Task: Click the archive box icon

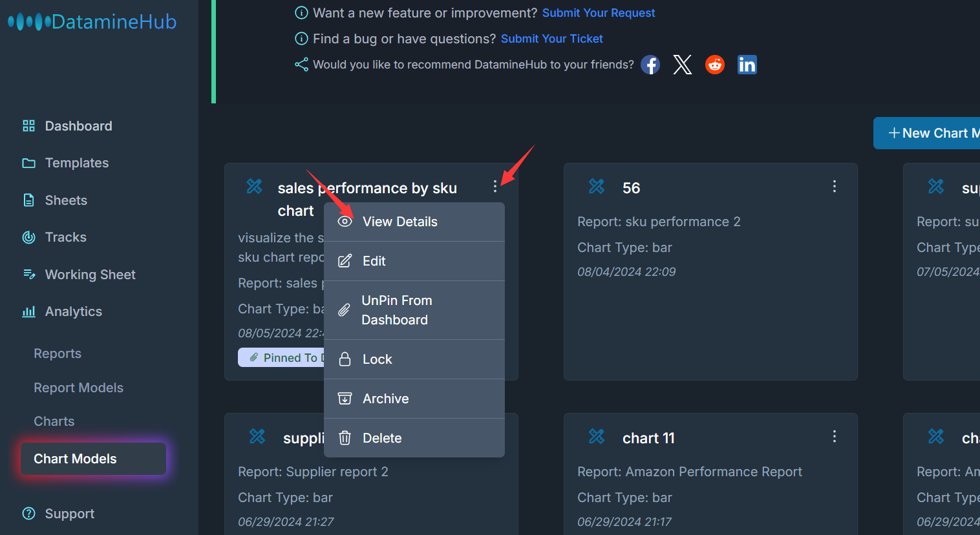Action: click(x=345, y=399)
